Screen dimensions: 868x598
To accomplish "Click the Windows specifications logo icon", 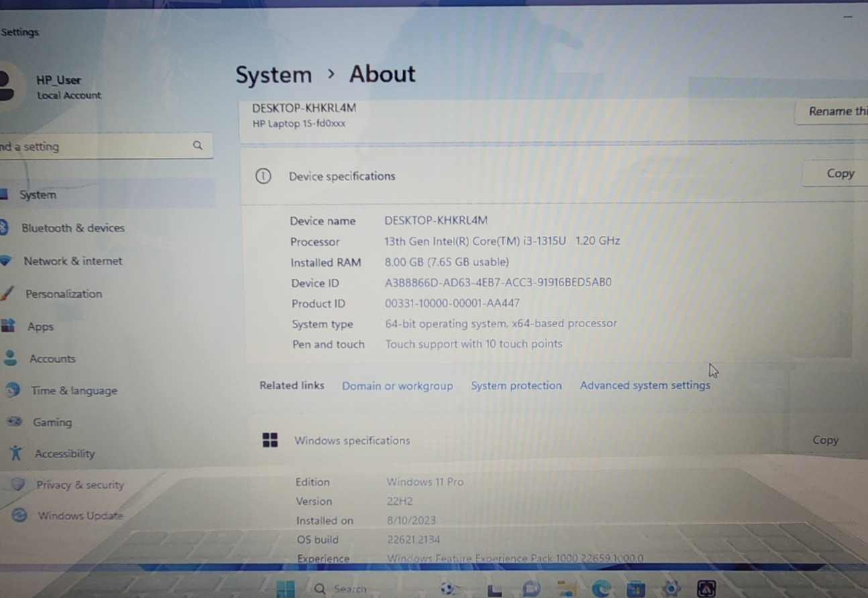I will pyautogui.click(x=270, y=440).
